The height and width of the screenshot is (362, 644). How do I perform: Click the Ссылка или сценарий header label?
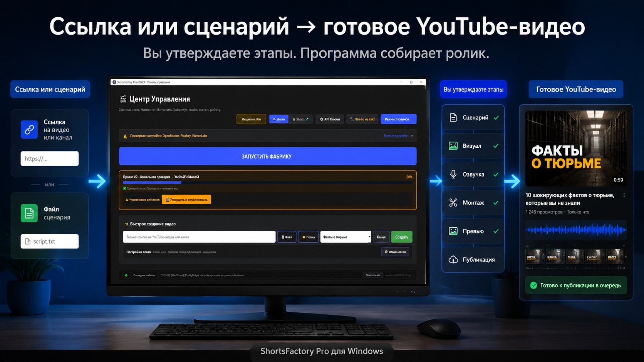pyautogui.click(x=50, y=89)
